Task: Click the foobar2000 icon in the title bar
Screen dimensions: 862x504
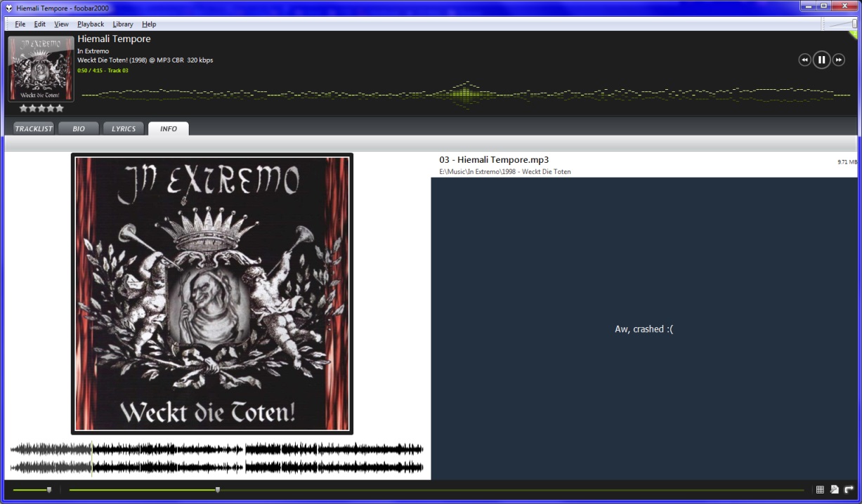Action: coord(8,7)
